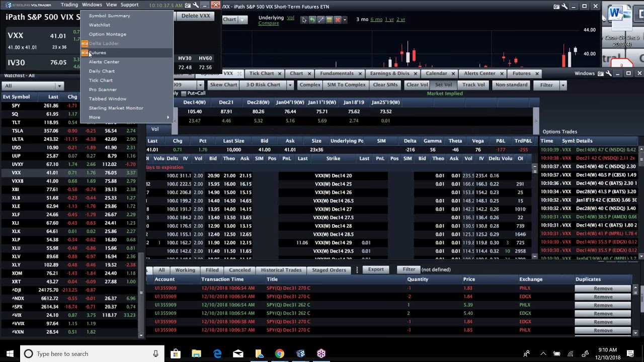
Task: Click in the Type here to search field
Action: [x=93, y=354]
